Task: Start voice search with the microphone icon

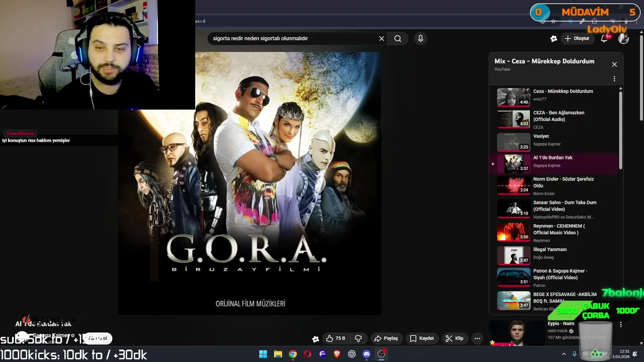Action: (x=421, y=38)
